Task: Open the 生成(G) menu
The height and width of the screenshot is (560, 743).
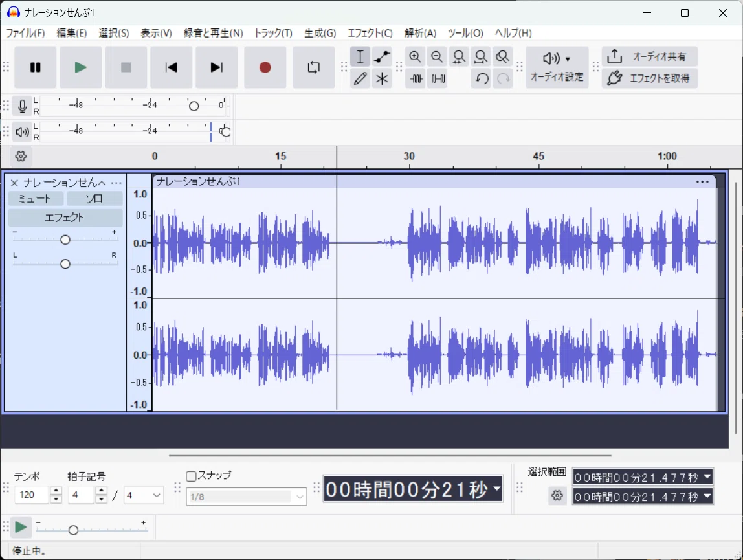Action: click(320, 33)
